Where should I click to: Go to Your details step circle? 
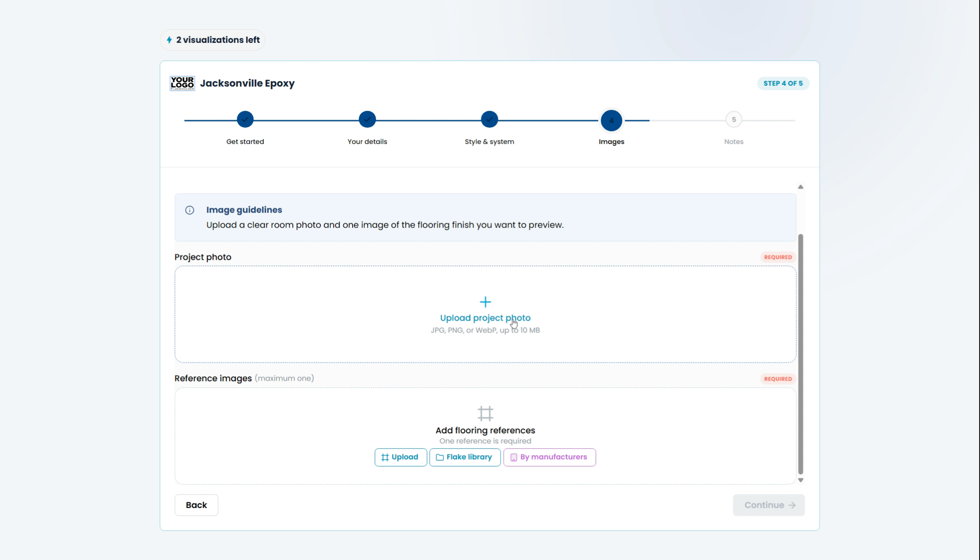[x=367, y=120]
